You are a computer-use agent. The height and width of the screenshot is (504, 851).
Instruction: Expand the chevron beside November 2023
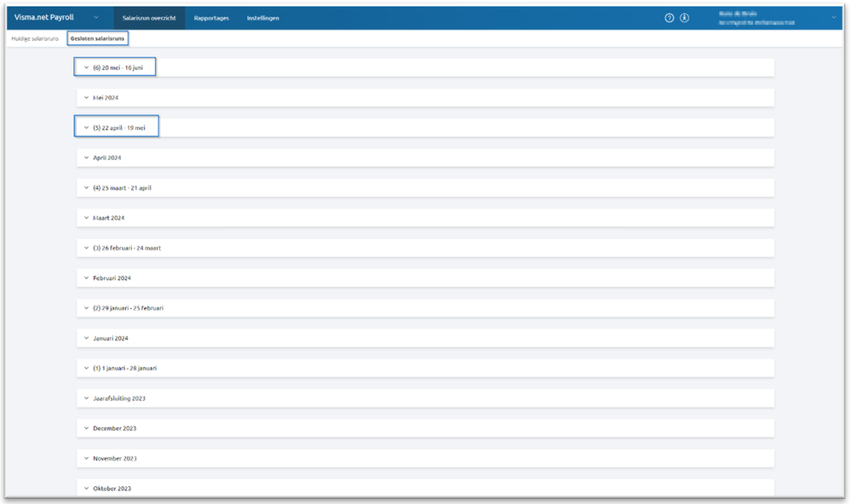coord(86,458)
